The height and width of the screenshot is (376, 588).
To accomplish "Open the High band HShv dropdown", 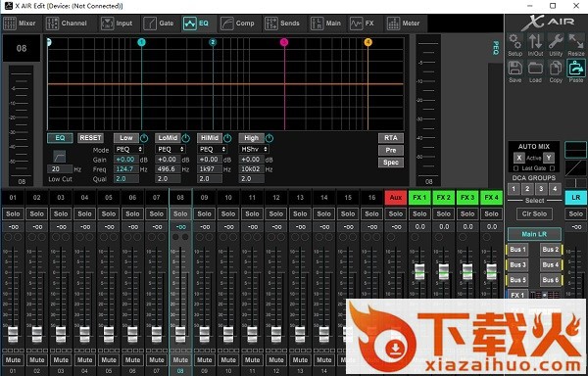I will point(254,149).
